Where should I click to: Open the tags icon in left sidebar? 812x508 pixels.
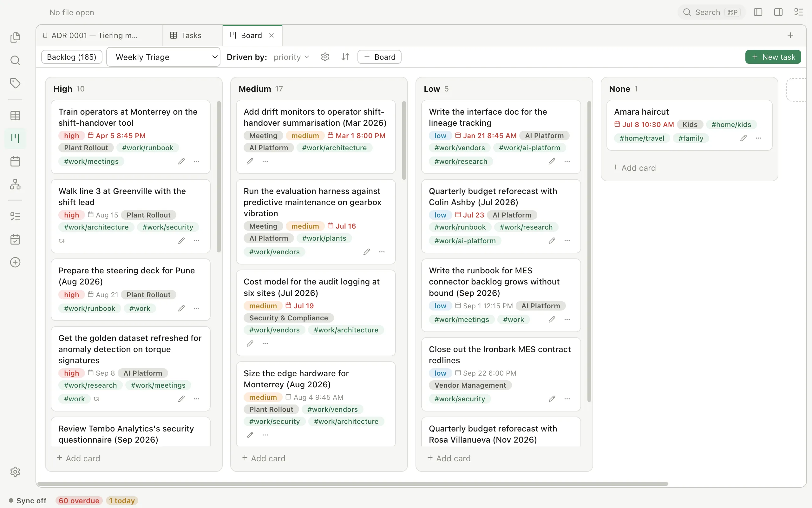tap(15, 83)
